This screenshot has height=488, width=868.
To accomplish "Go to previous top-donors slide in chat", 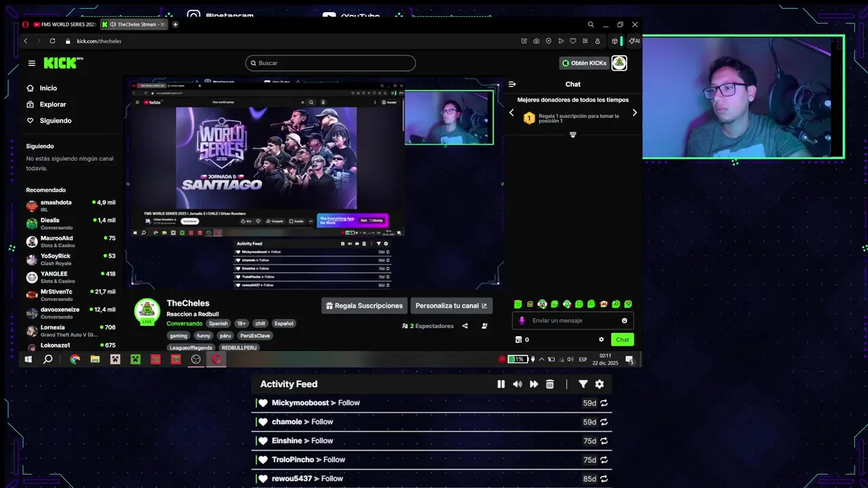I will pyautogui.click(x=511, y=113).
